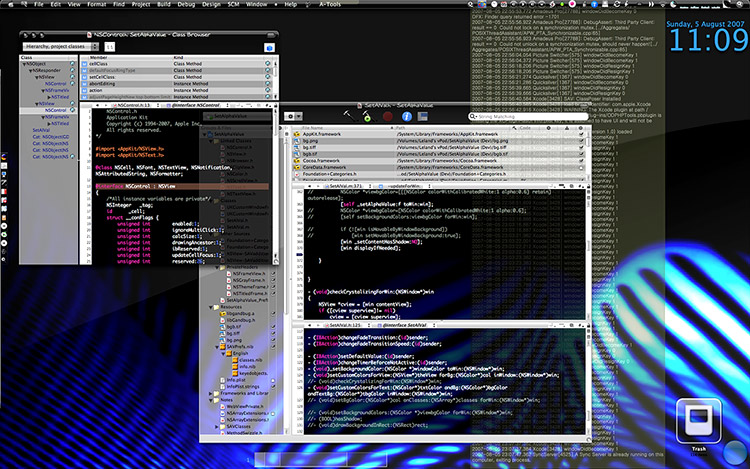The image size is (750, 469).
Task: Open the -updateForWin: function popup
Action: pyautogui.click(x=406, y=186)
